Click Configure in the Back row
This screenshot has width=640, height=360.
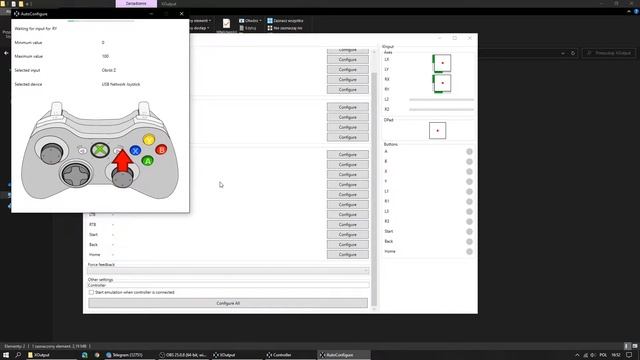click(x=347, y=244)
